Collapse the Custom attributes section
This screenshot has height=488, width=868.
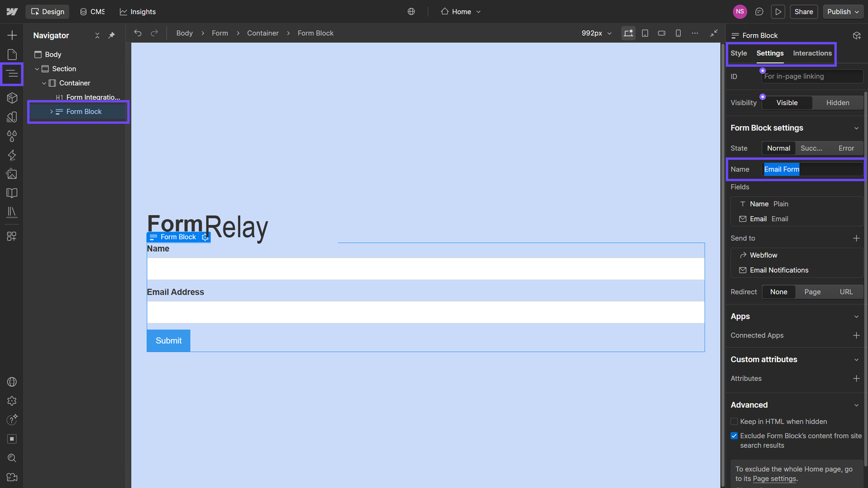point(856,360)
